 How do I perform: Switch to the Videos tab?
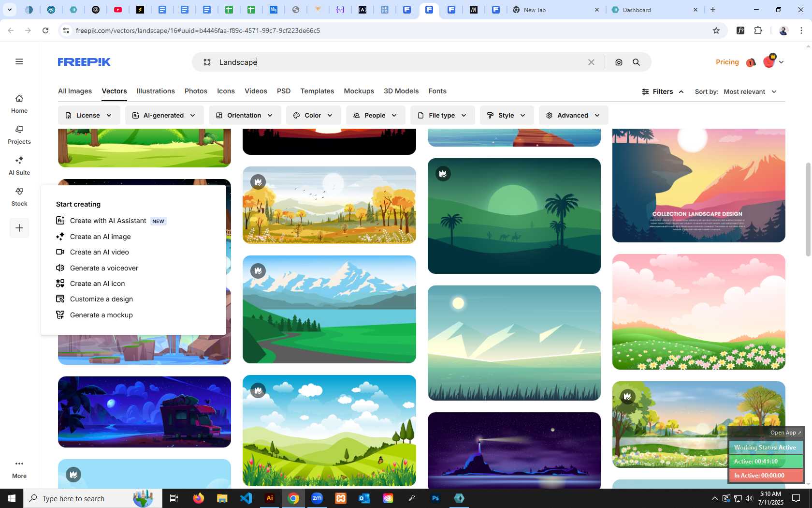(256, 91)
